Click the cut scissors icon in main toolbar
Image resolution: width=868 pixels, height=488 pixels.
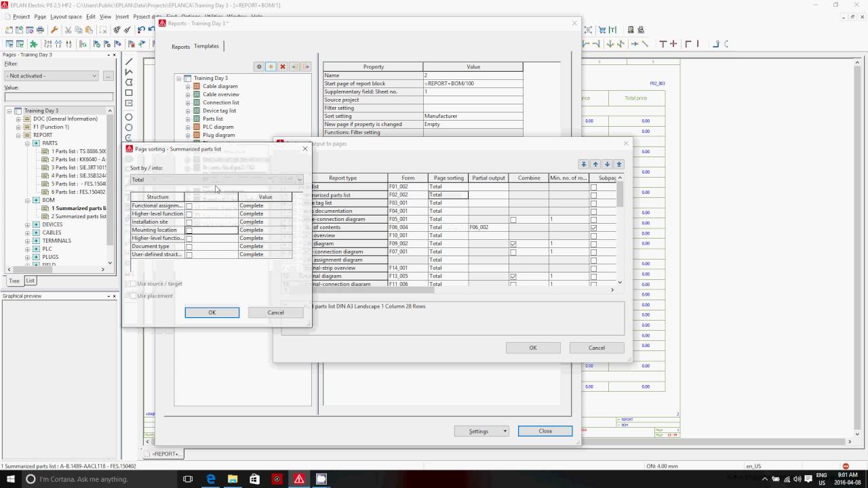click(68, 30)
